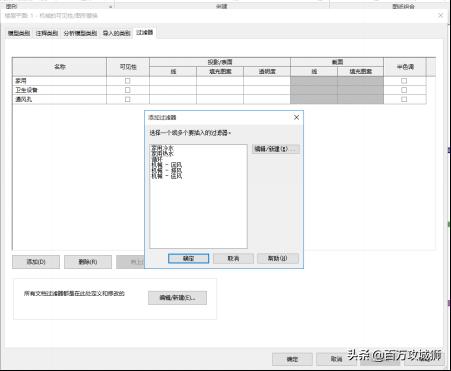Select the 卫生设备 filter name cell
The image size is (451, 371).
pos(59,90)
